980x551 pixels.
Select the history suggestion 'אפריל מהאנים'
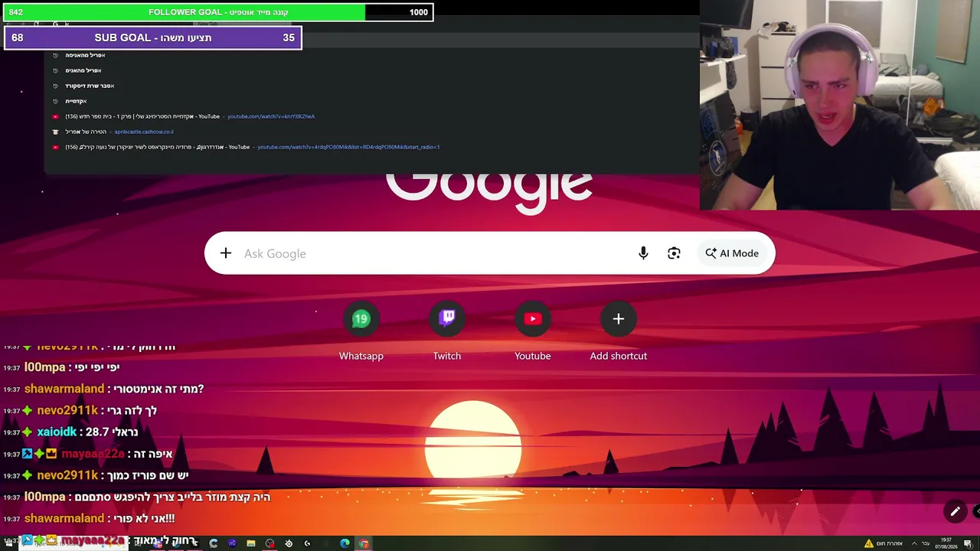372,70
